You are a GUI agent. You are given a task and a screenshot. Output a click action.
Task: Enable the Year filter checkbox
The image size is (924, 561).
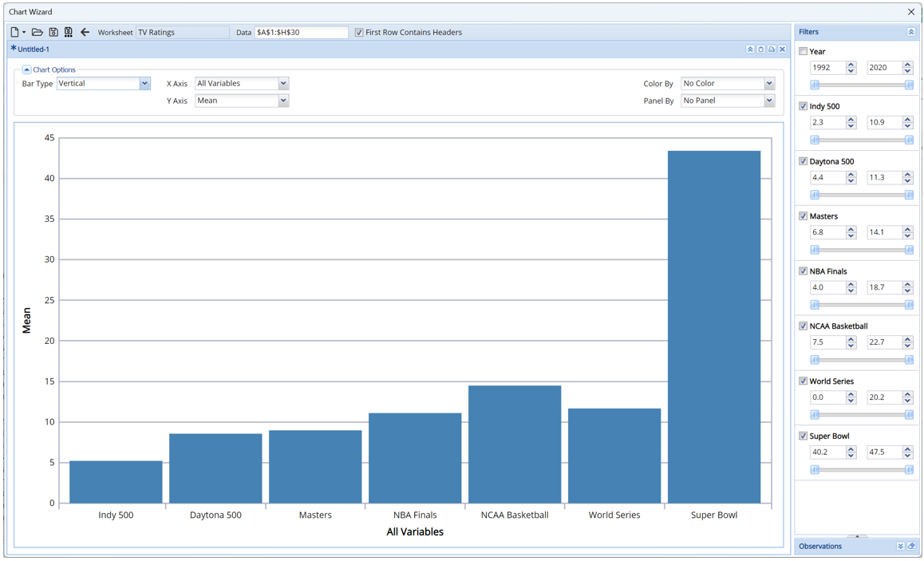point(804,51)
